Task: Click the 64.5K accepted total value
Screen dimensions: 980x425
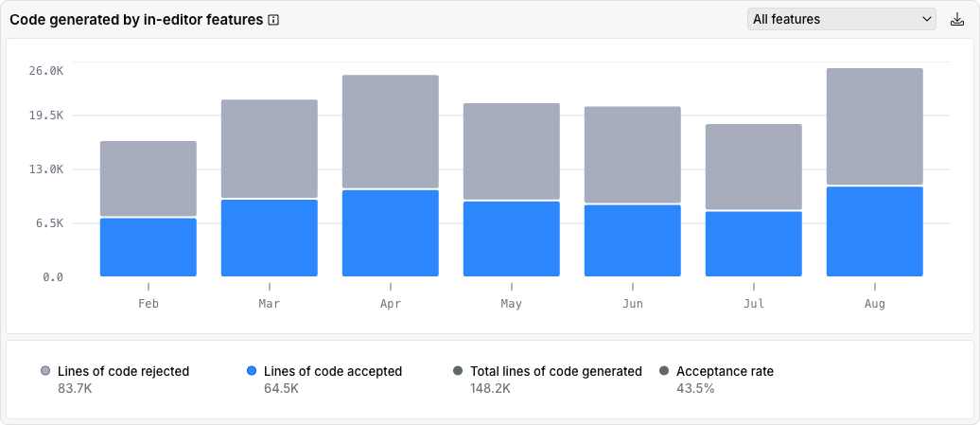Action: [281, 388]
